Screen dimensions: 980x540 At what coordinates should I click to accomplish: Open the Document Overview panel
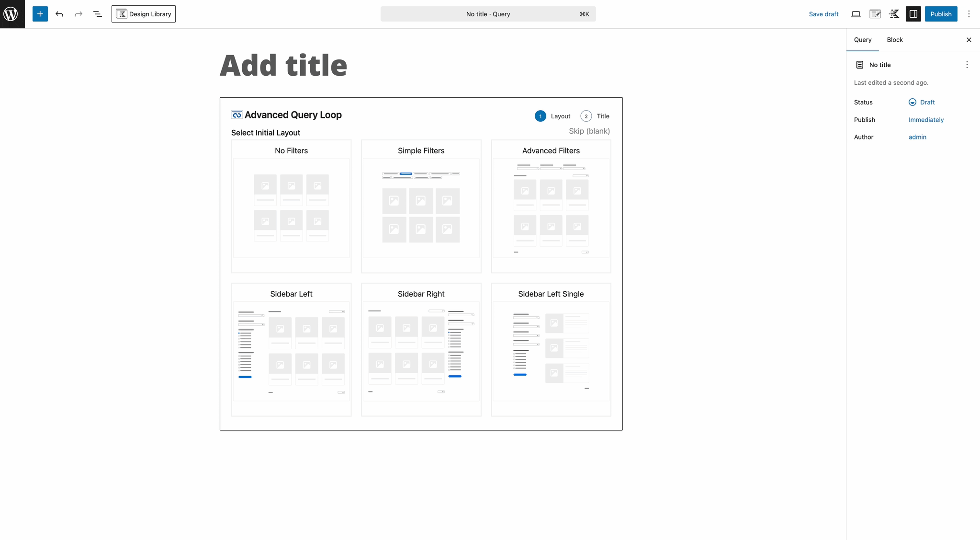coord(97,14)
